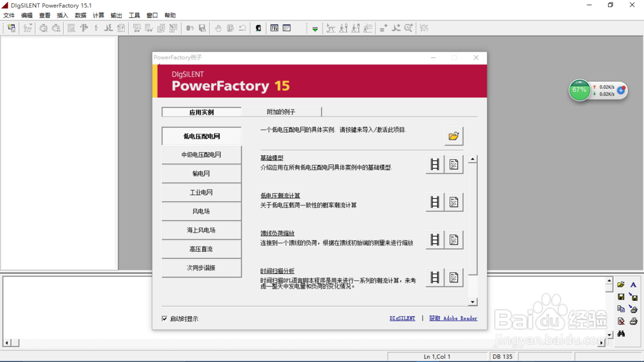This screenshot has width=644, height=362.
Task: Click the 时间扫描分析 heading link
Action: (x=277, y=271)
